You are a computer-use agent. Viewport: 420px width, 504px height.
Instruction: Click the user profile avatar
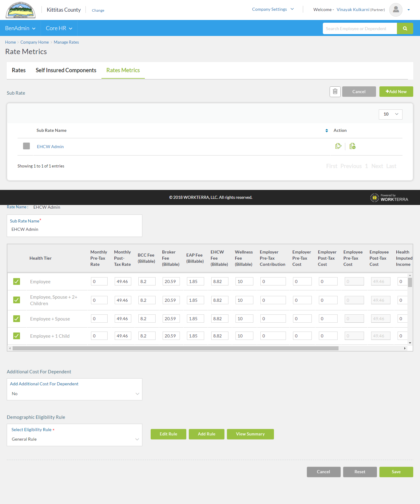click(x=396, y=10)
